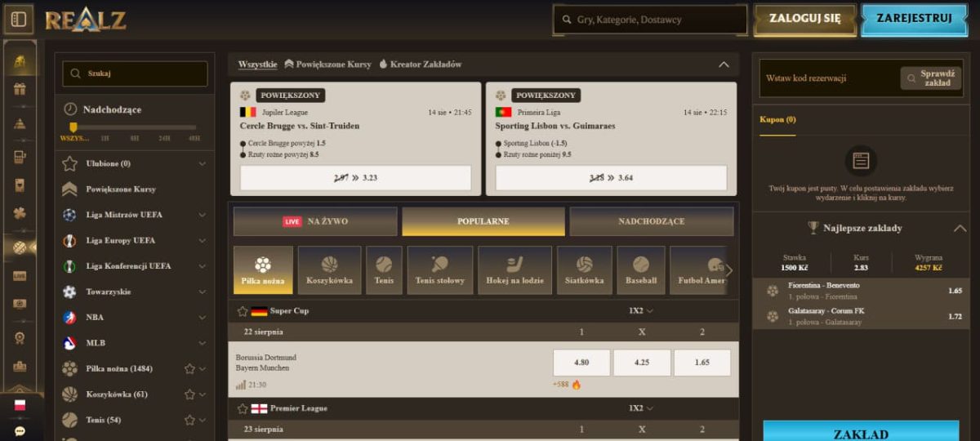Select Siatkówka sport tile
The image size is (980, 441).
584,270
